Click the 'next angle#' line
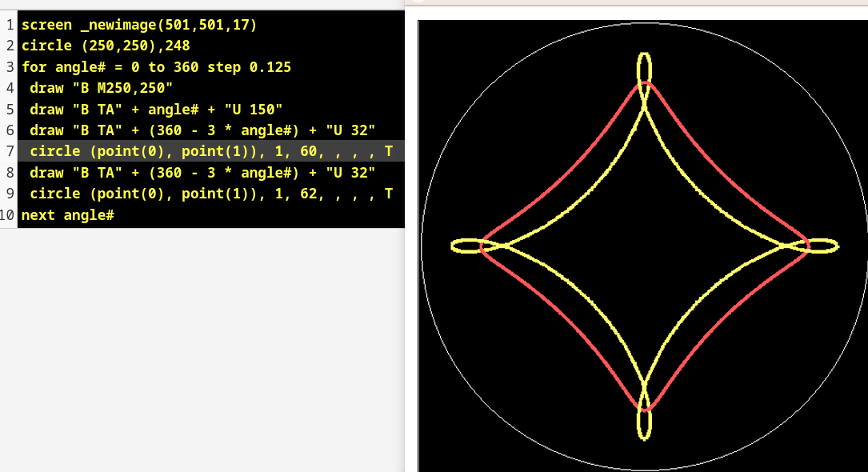868x472 pixels. 68,214
